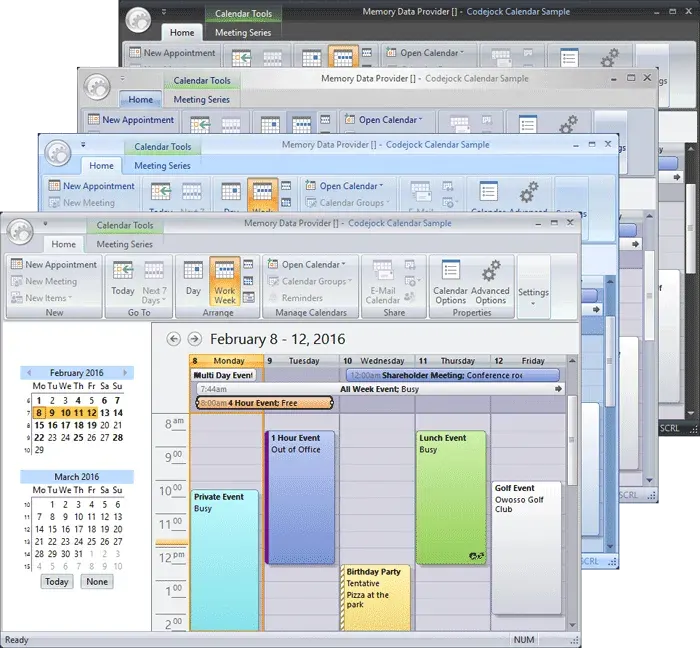This screenshot has width=700, height=648.
Task: Open Calendar Options in Properties group
Action: 450,282
